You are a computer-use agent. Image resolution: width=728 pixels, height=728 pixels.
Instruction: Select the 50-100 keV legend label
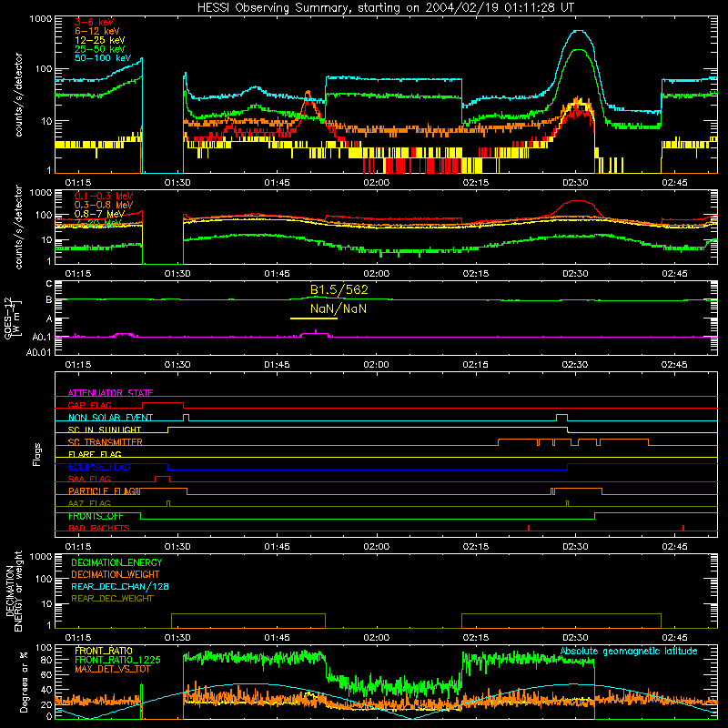click(x=103, y=58)
